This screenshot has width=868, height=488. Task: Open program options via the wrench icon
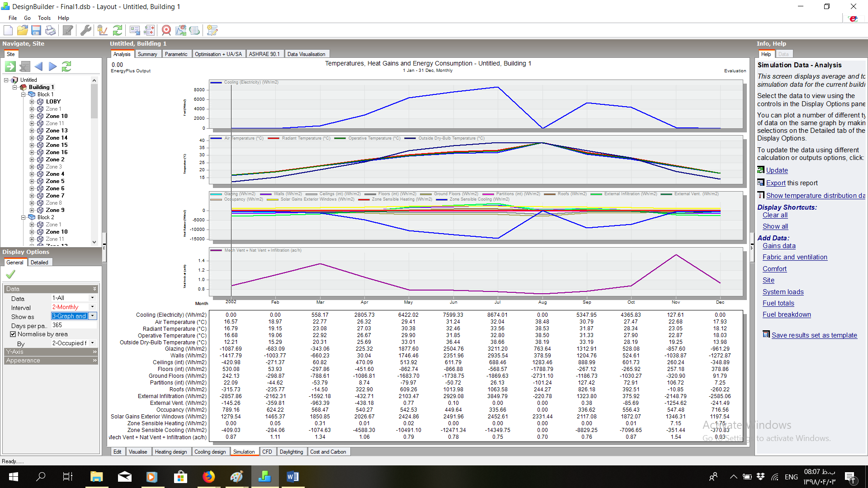(85, 30)
